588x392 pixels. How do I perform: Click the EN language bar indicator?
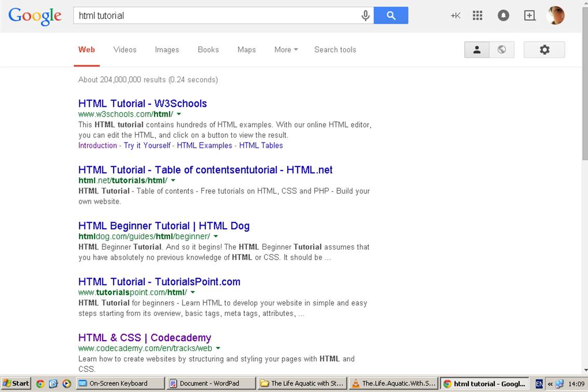tap(539, 384)
